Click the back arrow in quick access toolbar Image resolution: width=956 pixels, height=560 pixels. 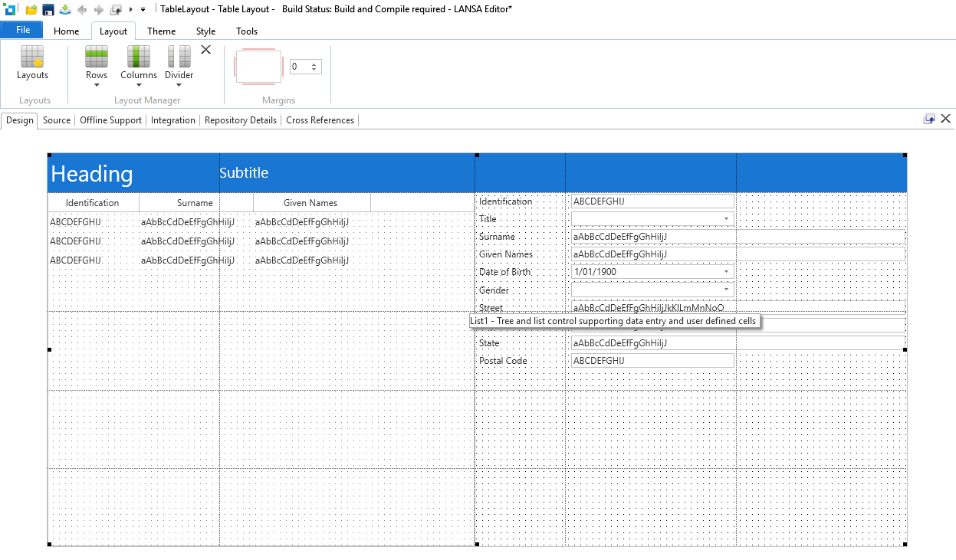point(81,9)
